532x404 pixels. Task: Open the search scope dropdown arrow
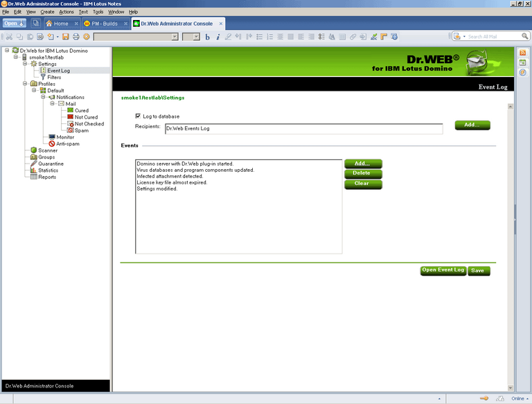464,36
